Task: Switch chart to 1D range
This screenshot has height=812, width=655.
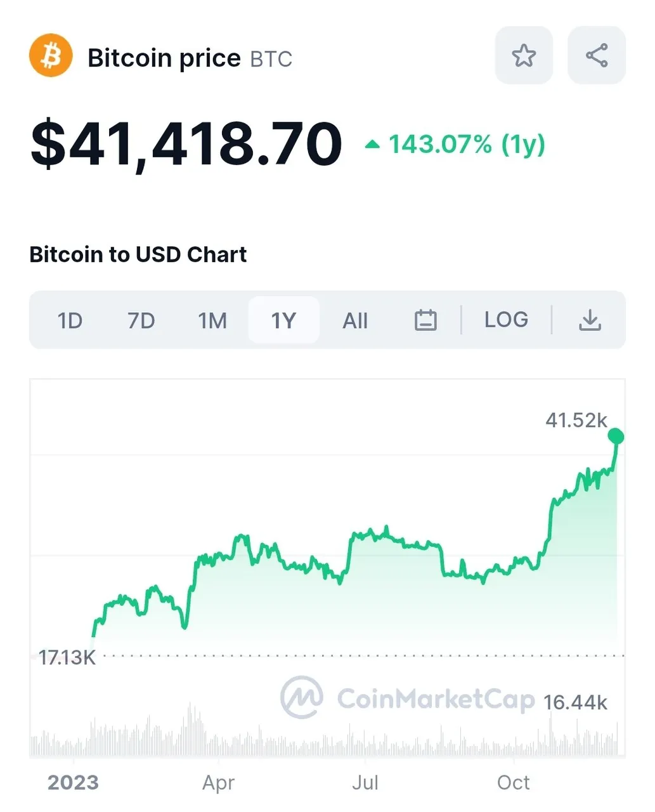Action: click(70, 320)
